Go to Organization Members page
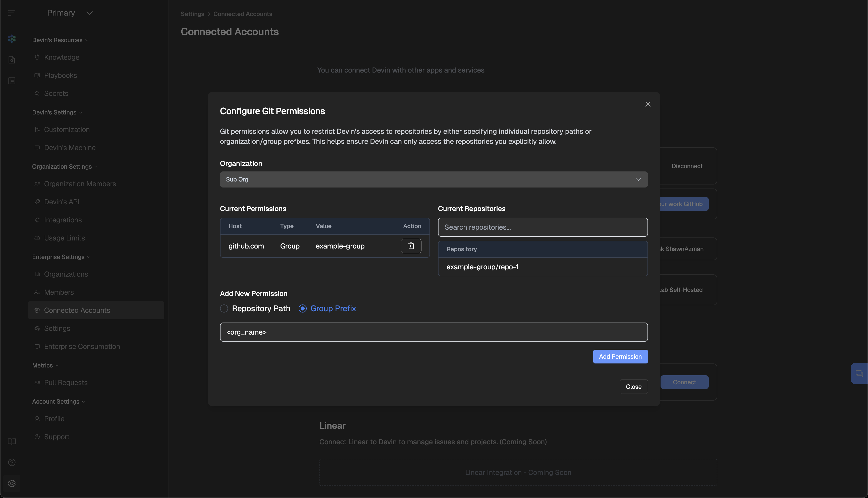The height and width of the screenshot is (498, 868). point(80,184)
